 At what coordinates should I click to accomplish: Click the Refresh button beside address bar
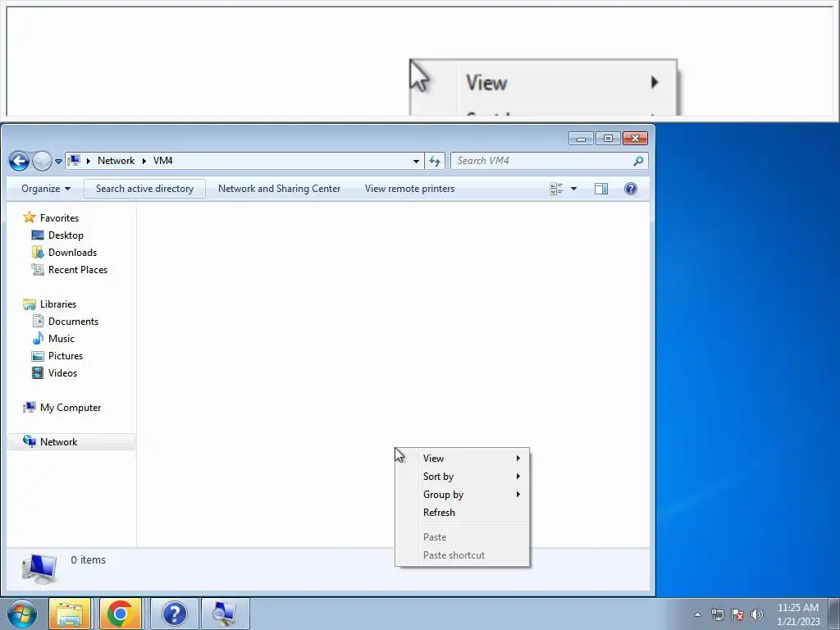pyautogui.click(x=435, y=161)
